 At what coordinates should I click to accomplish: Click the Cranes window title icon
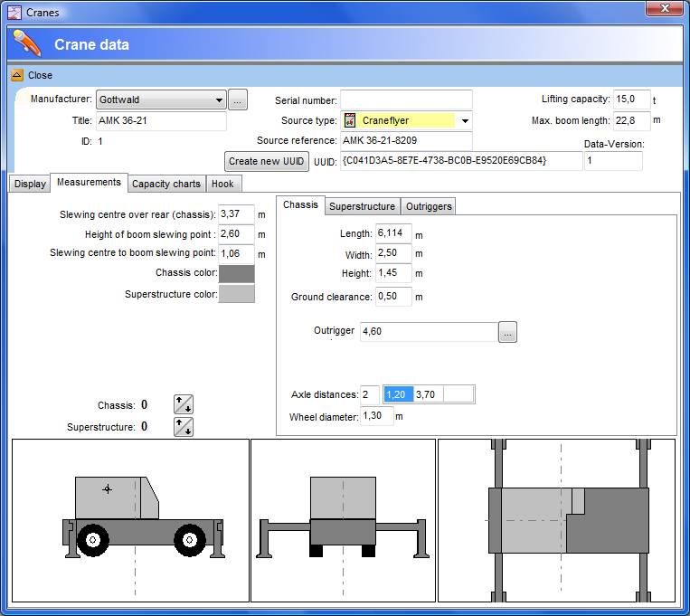click(x=14, y=12)
